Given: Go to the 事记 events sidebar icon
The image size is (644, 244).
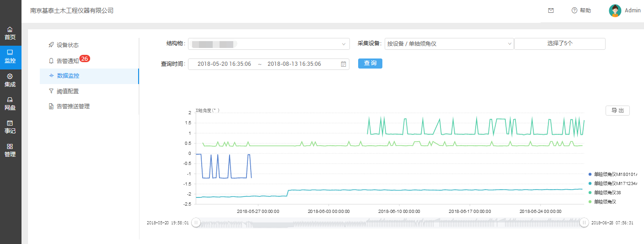Looking at the screenshot, I should (x=10, y=123).
